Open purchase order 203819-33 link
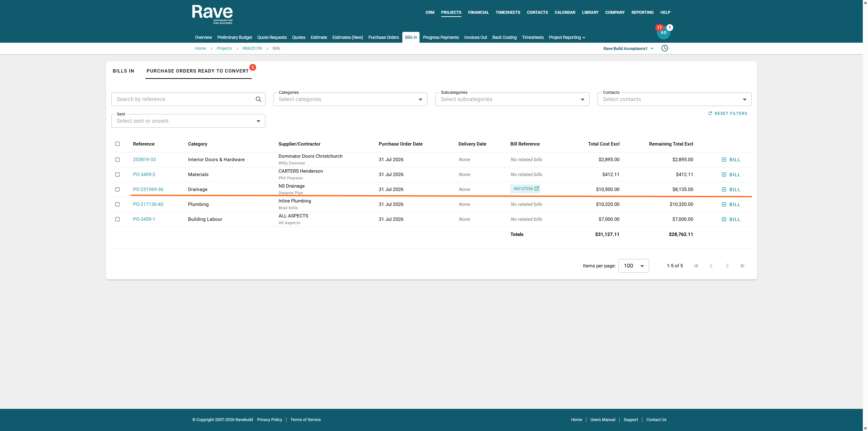868x431 pixels. click(x=144, y=160)
